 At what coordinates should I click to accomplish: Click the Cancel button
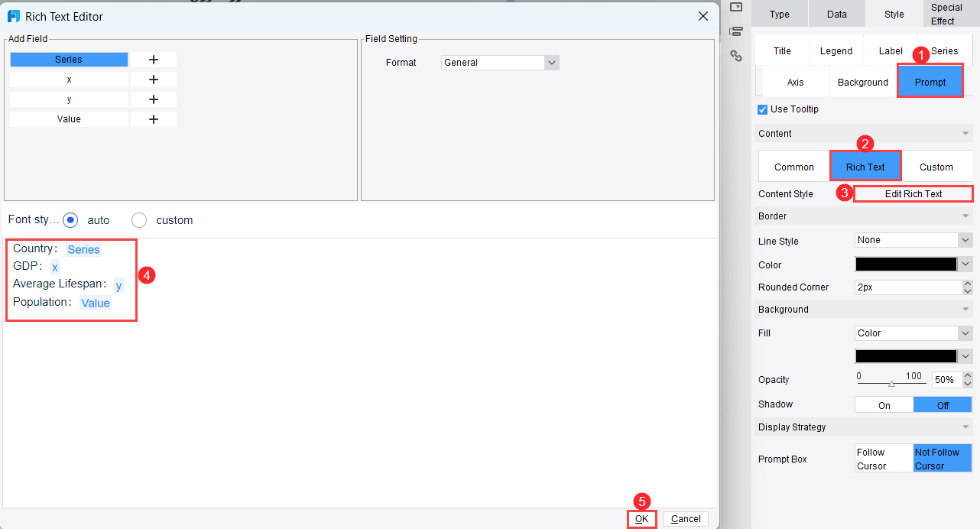click(686, 519)
